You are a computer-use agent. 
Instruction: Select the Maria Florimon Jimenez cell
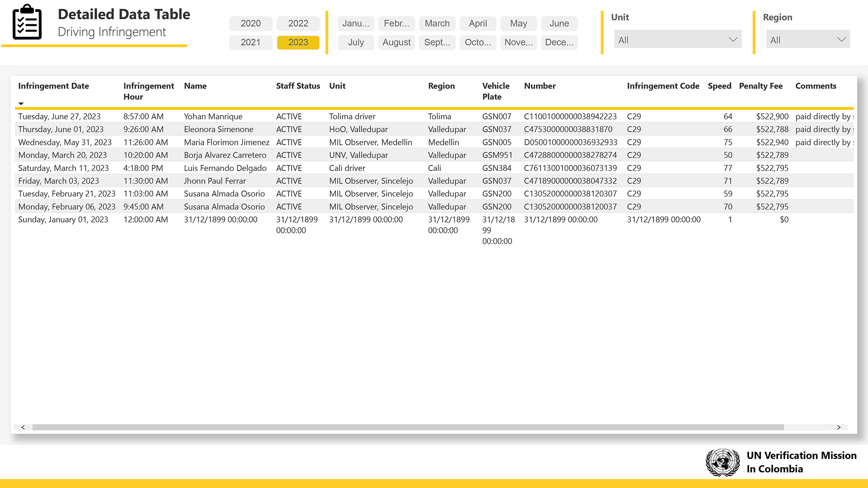click(227, 142)
